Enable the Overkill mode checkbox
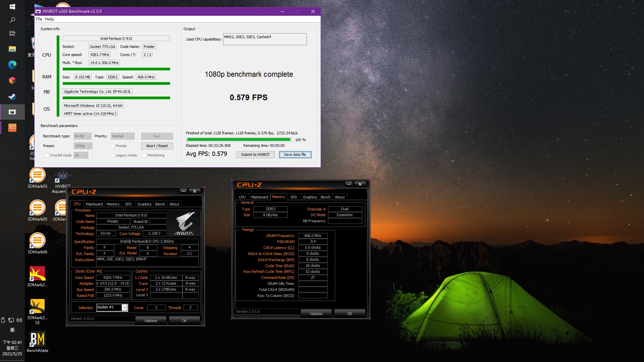 [47, 155]
